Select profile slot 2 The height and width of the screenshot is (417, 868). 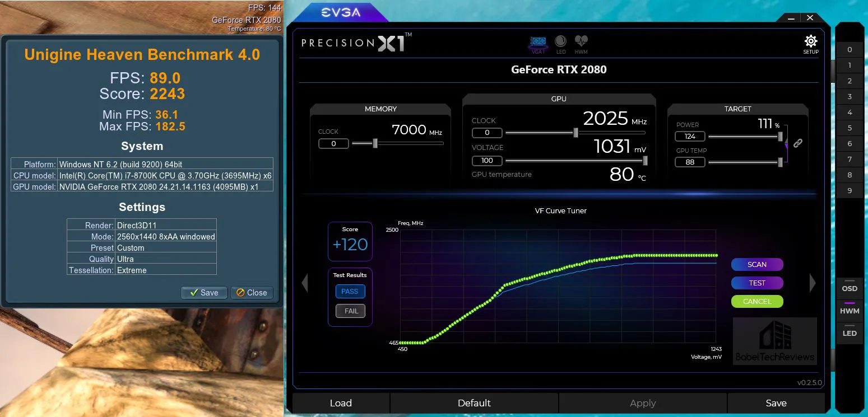[850, 81]
